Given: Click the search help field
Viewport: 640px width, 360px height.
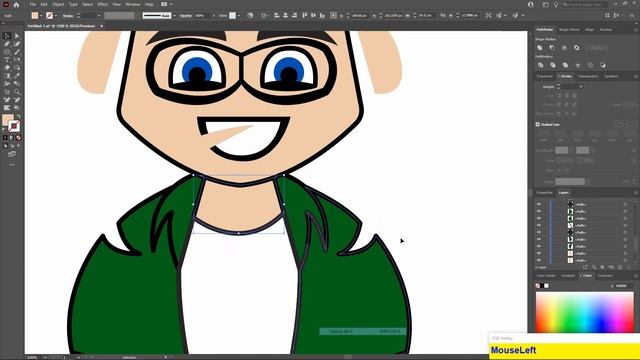Looking at the screenshot, I should point(585,4).
